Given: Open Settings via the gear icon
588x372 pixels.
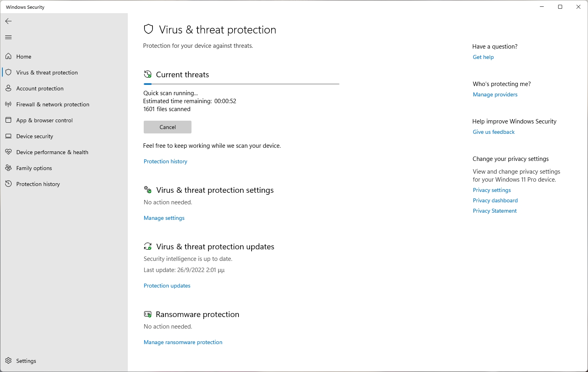Looking at the screenshot, I should (x=8, y=360).
